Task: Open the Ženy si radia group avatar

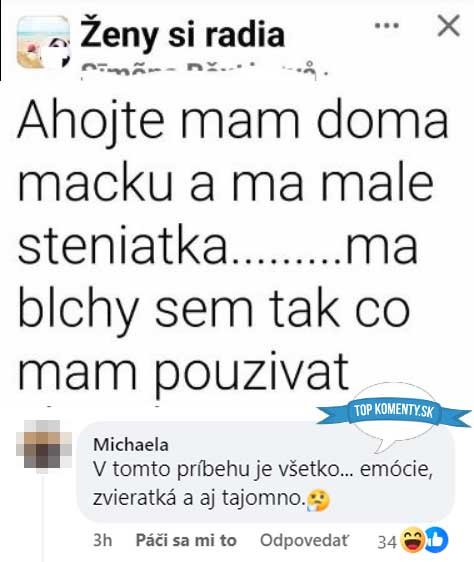Action: (43, 42)
